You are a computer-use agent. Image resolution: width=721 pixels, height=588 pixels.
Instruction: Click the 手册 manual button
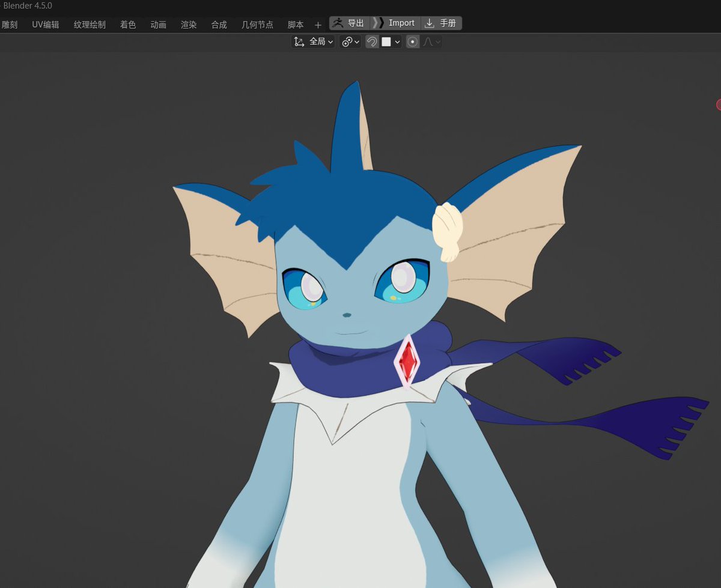pyautogui.click(x=441, y=23)
